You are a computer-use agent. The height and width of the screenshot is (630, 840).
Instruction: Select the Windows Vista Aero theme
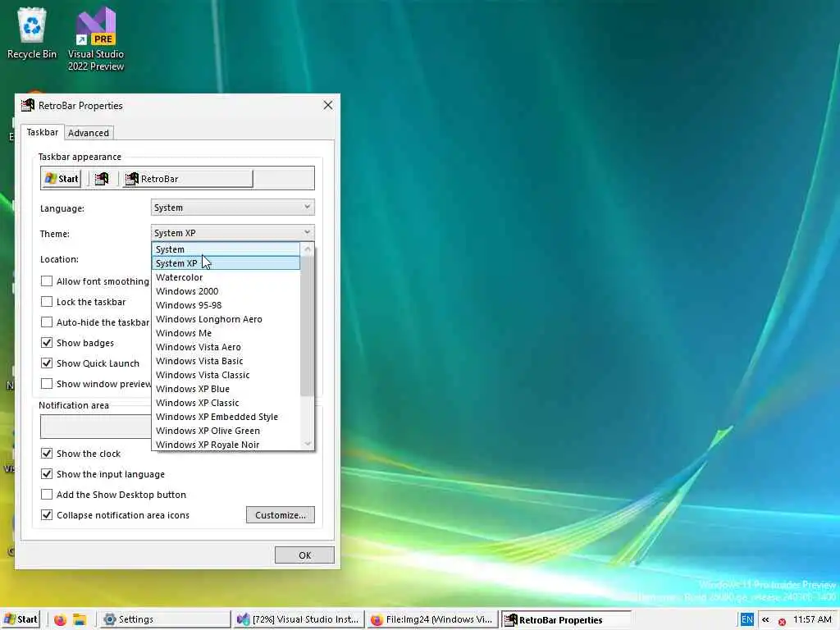(226, 347)
